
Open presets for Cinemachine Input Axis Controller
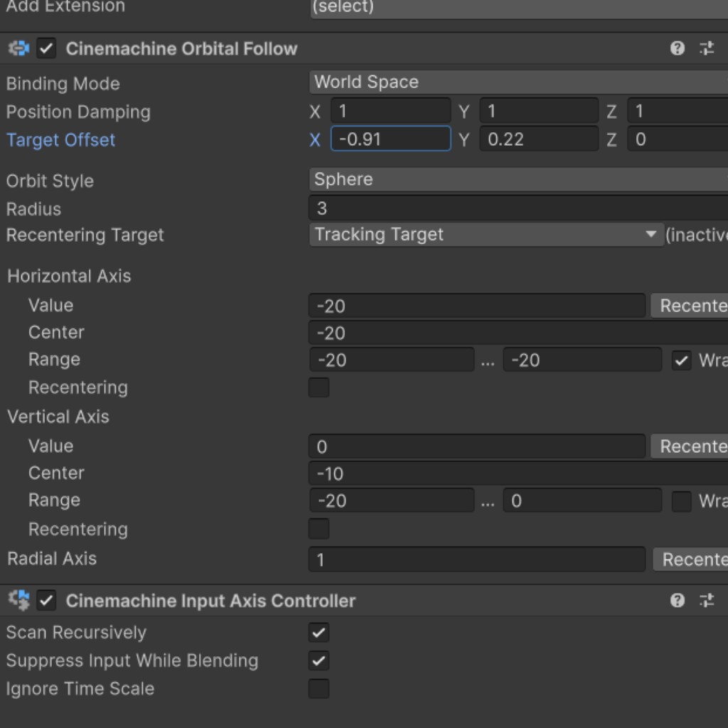(x=707, y=600)
